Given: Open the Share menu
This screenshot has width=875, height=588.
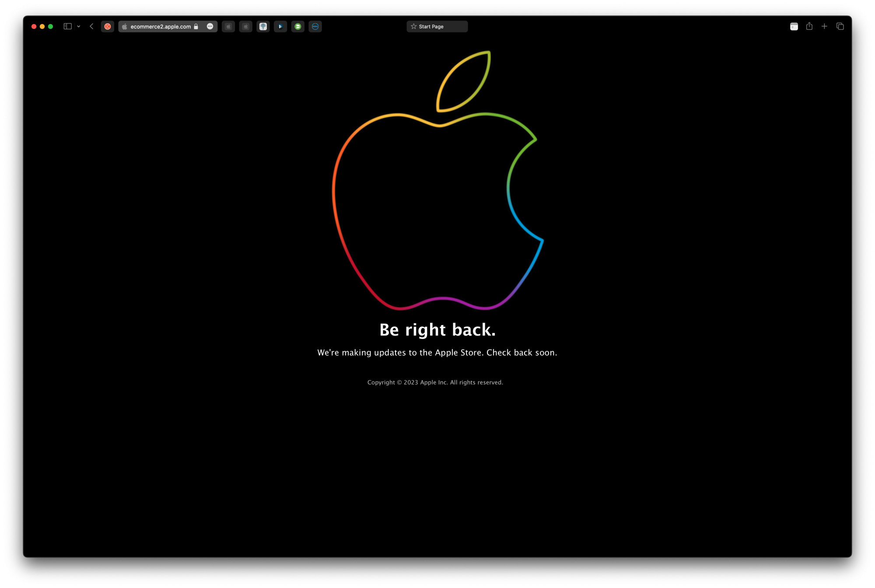Looking at the screenshot, I should coord(809,26).
